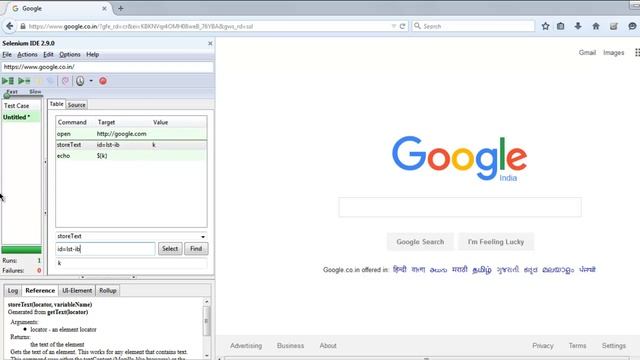
Task: Play the current test case
Action: coord(24,81)
